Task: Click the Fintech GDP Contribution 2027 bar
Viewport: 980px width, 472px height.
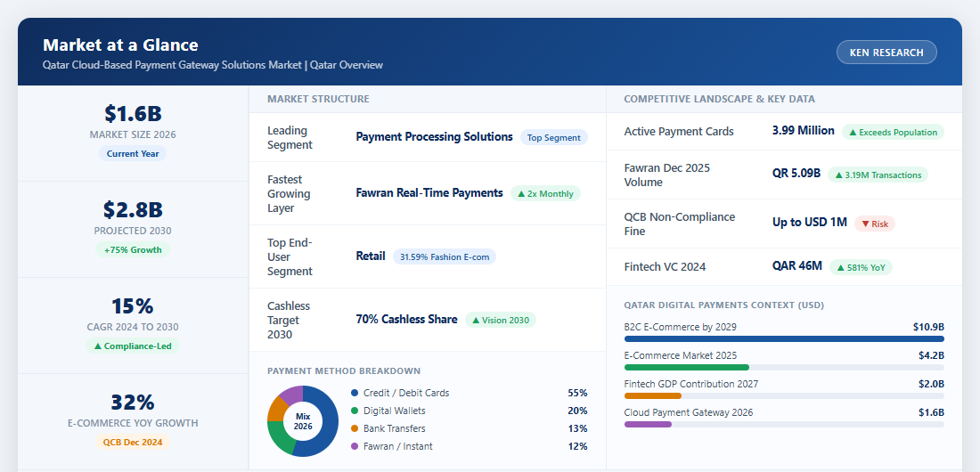Action: [x=652, y=395]
